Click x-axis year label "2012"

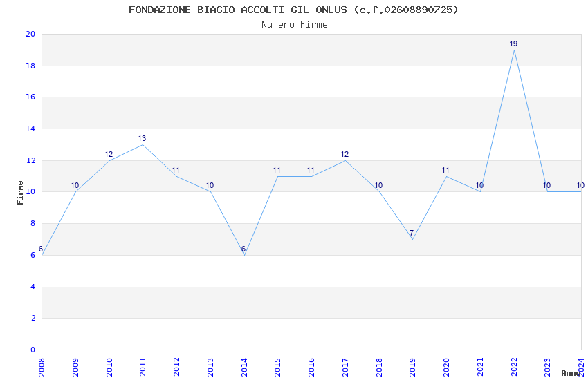pos(176,367)
